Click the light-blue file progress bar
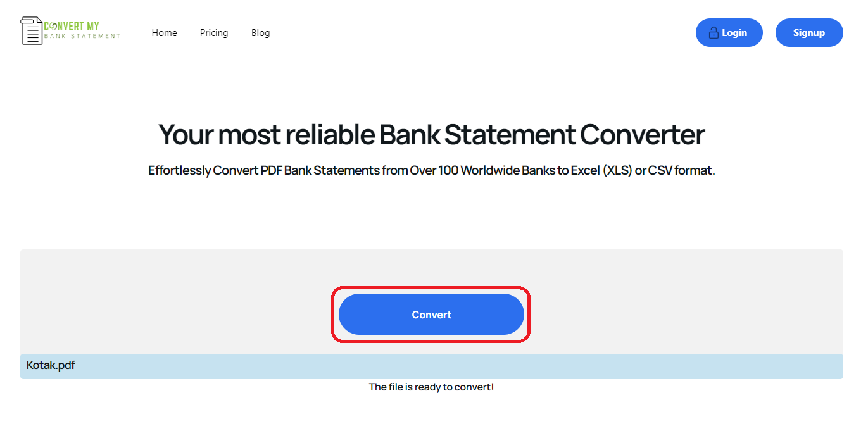This screenshot has width=868, height=431. tap(432, 366)
